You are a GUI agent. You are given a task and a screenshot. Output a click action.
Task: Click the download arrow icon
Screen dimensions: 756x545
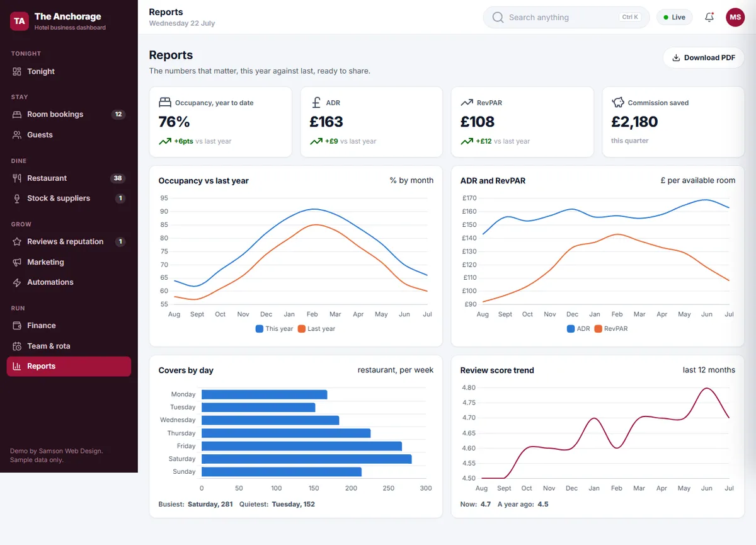pyautogui.click(x=676, y=57)
